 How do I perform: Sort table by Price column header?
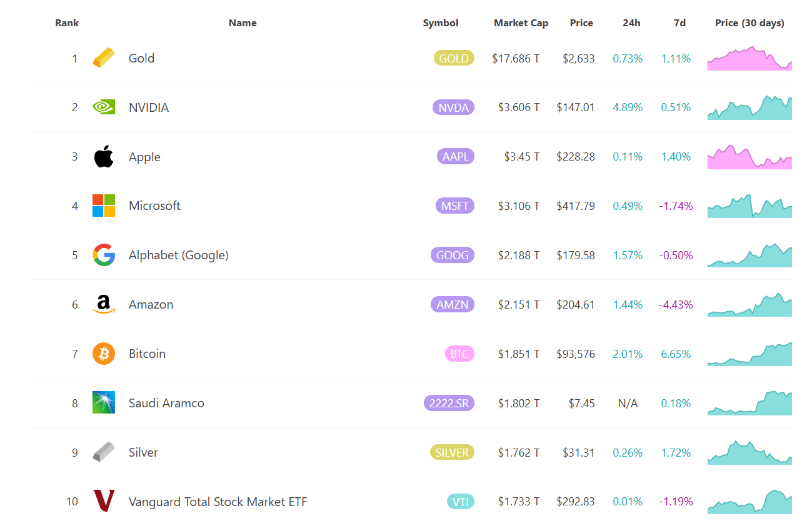pyautogui.click(x=581, y=23)
